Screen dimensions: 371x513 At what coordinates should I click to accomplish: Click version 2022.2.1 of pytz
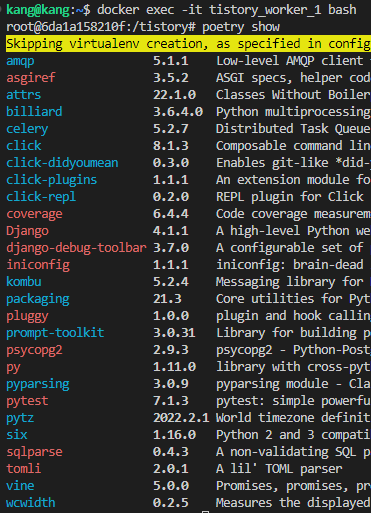tap(181, 418)
